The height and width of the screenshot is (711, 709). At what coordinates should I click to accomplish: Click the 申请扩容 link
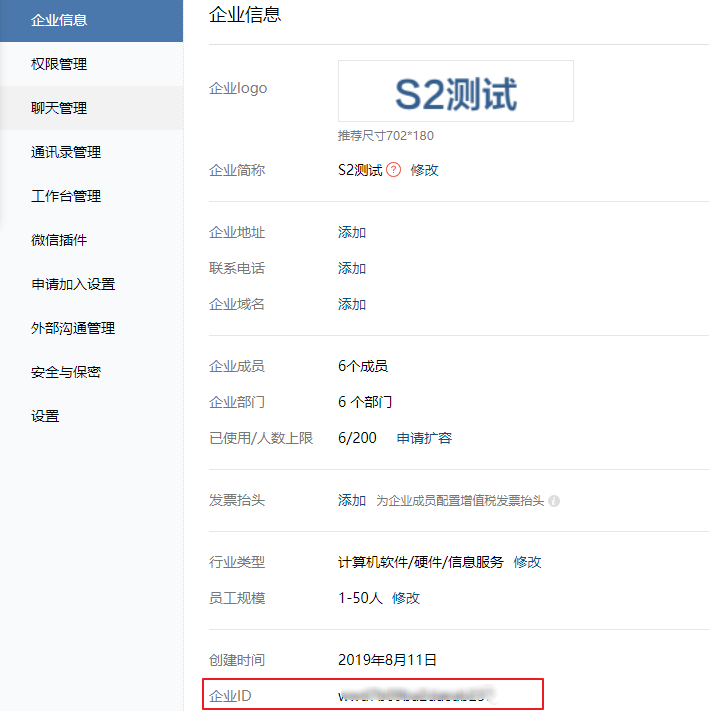pos(424,438)
